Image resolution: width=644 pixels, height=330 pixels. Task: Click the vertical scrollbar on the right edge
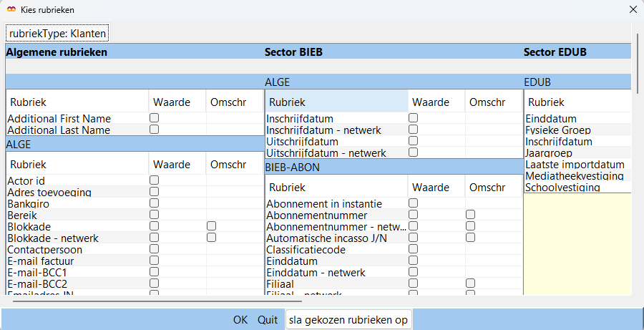click(638, 57)
